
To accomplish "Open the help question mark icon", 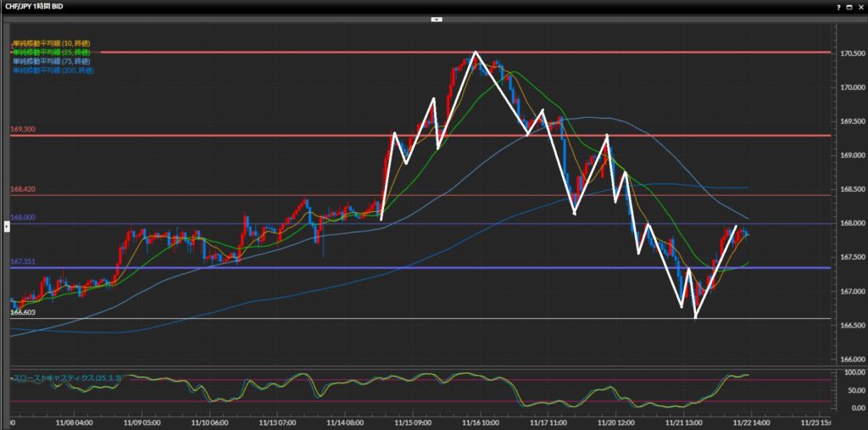I will [x=840, y=7].
